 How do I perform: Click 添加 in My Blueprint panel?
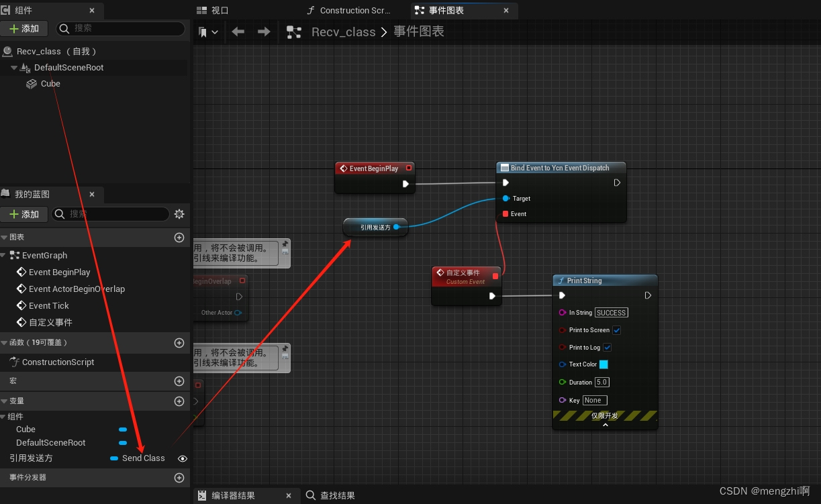point(24,214)
